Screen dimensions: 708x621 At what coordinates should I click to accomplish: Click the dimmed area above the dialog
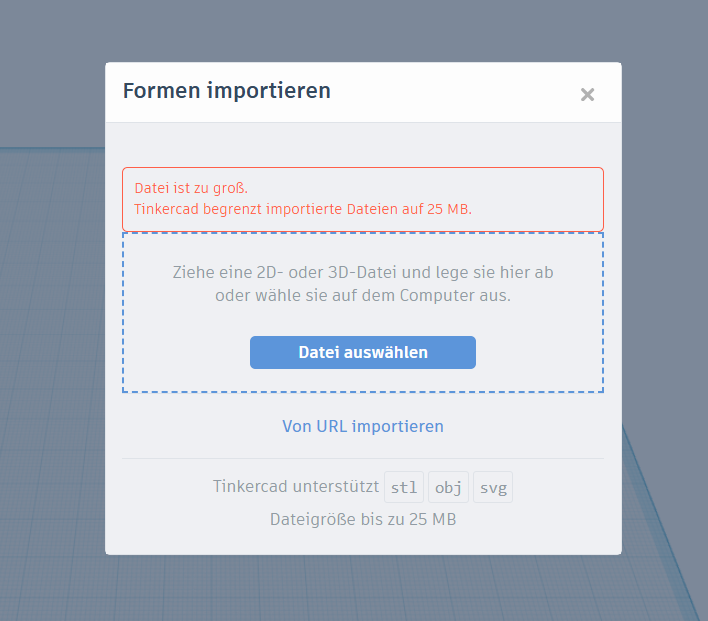361,31
